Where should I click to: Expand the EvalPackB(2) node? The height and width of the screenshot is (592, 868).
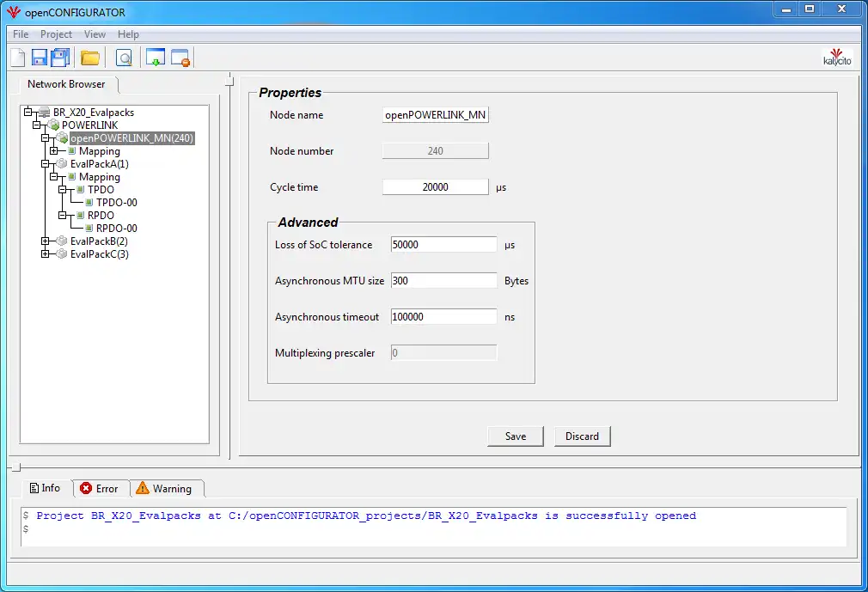46,241
